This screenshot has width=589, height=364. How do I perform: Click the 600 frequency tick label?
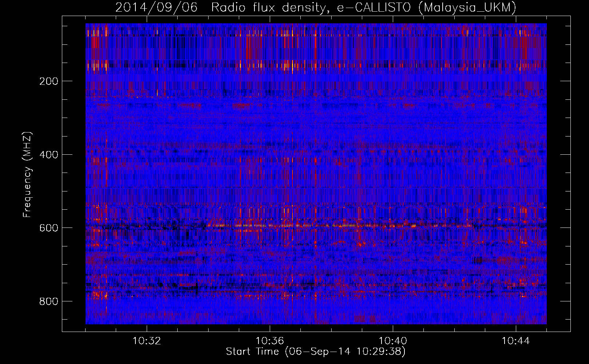point(48,228)
